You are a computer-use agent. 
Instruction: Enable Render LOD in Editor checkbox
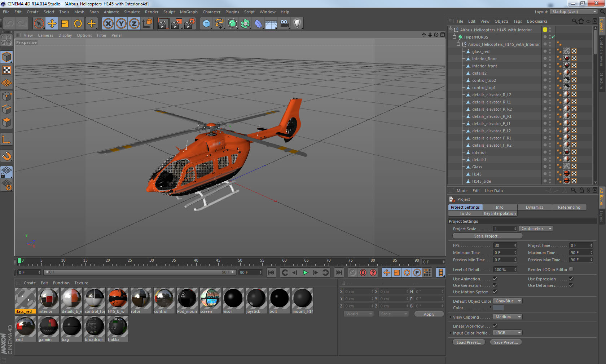[571, 269]
